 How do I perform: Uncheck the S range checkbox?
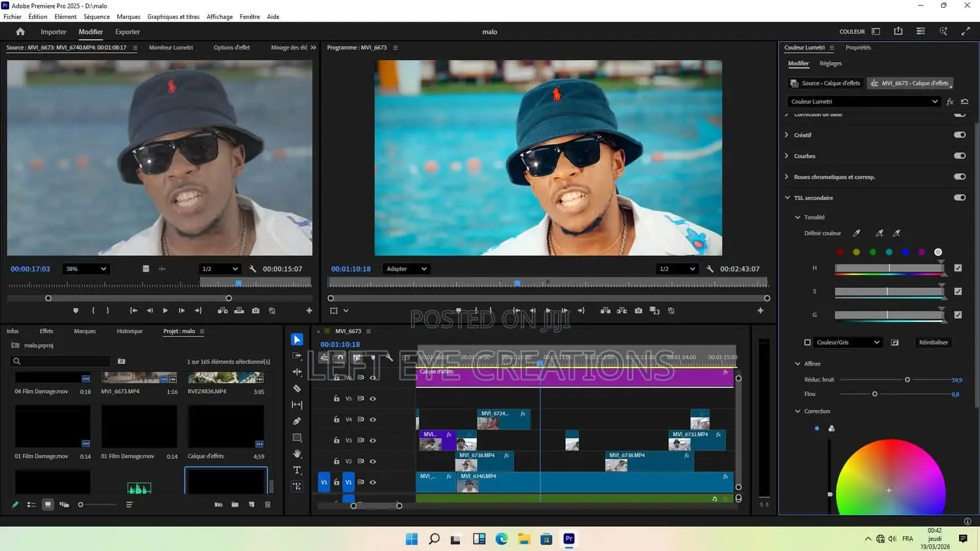pos(958,291)
